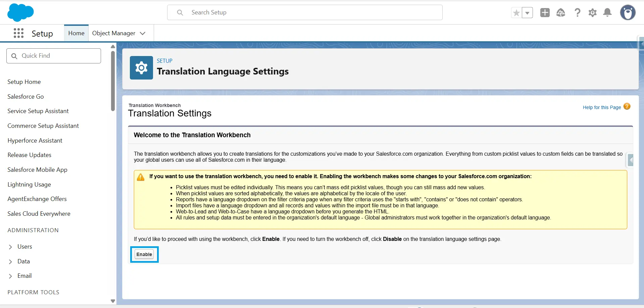Viewport: 644px width, 308px height.
Task: Open AgentExchange Offers
Action: [37, 199]
